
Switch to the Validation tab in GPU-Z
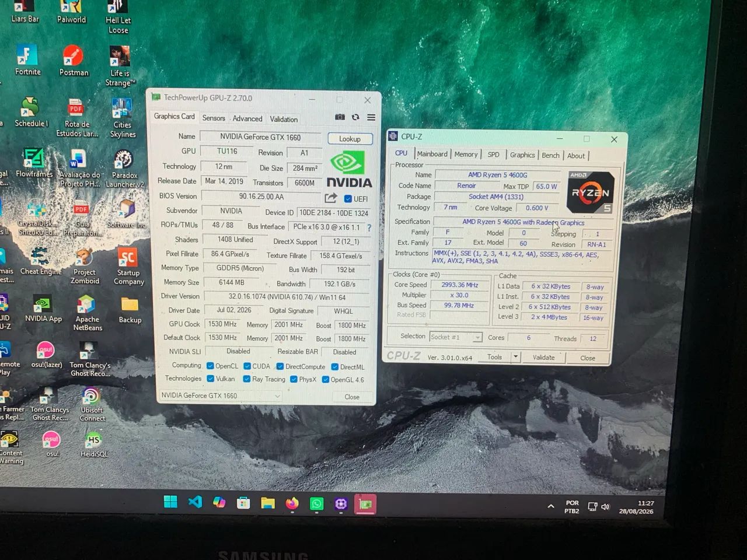tap(284, 119)
